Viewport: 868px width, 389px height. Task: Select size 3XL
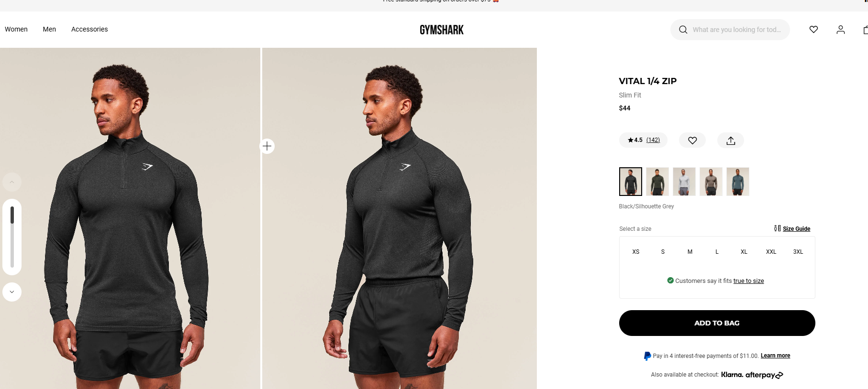(798, 252)
